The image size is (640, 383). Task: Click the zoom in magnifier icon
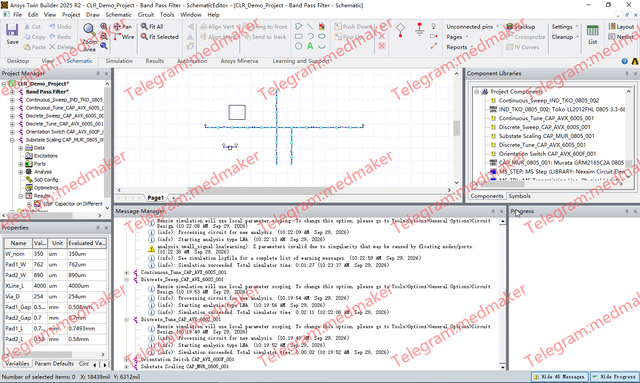[x=104, y=27]
